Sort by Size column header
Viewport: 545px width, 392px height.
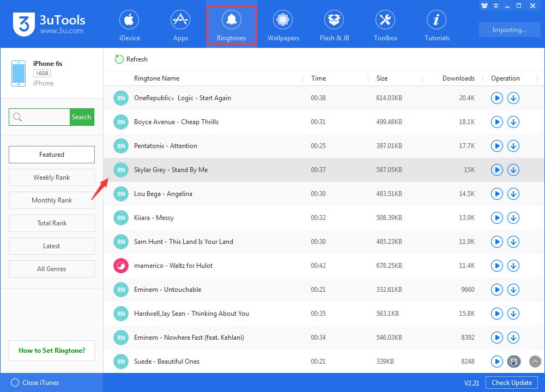[382, 78]
